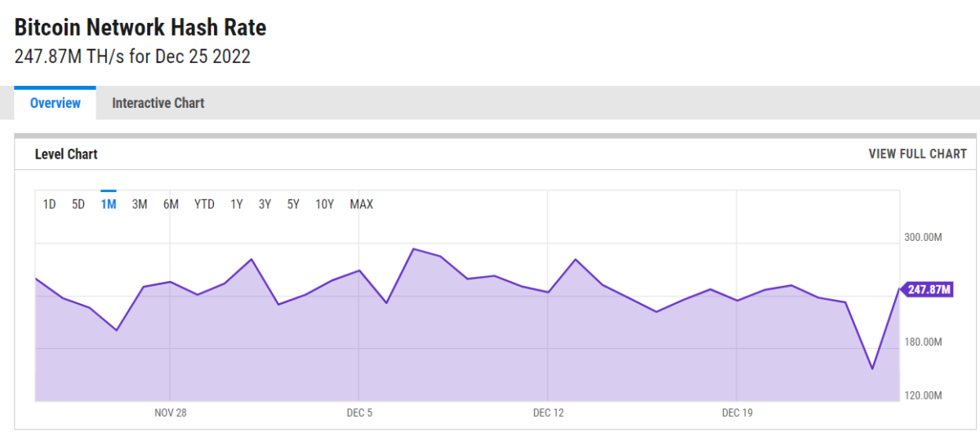
Task: Set chart range to 3M
Action: pyautogui.click(x=140, y=204)
